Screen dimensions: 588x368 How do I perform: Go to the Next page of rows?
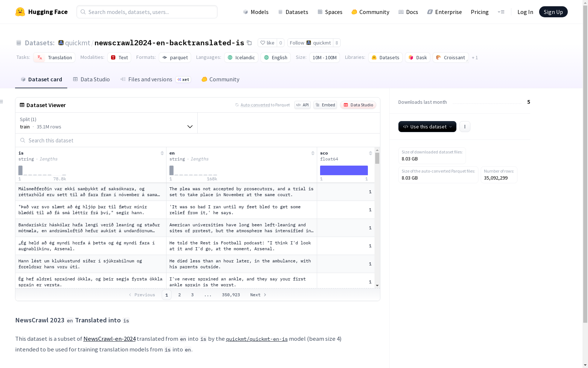tap(258, 295)
